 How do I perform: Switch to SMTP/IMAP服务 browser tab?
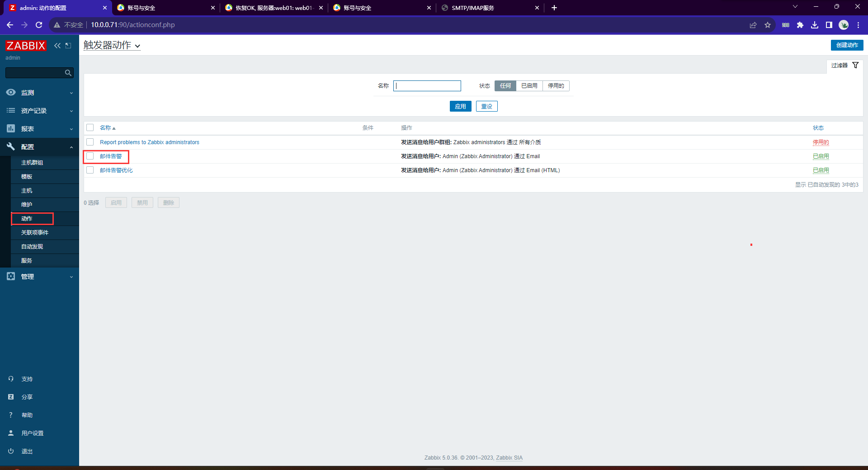(490, 8)
